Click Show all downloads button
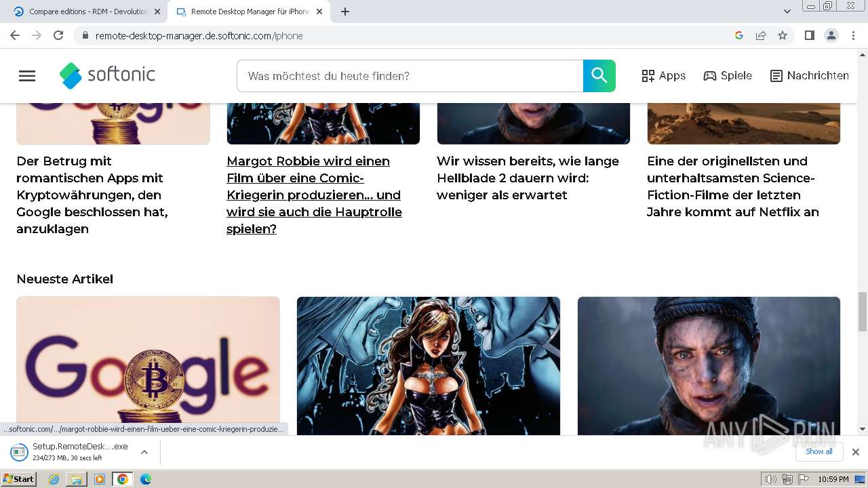 pyautogui.click(x=818, y=451)
